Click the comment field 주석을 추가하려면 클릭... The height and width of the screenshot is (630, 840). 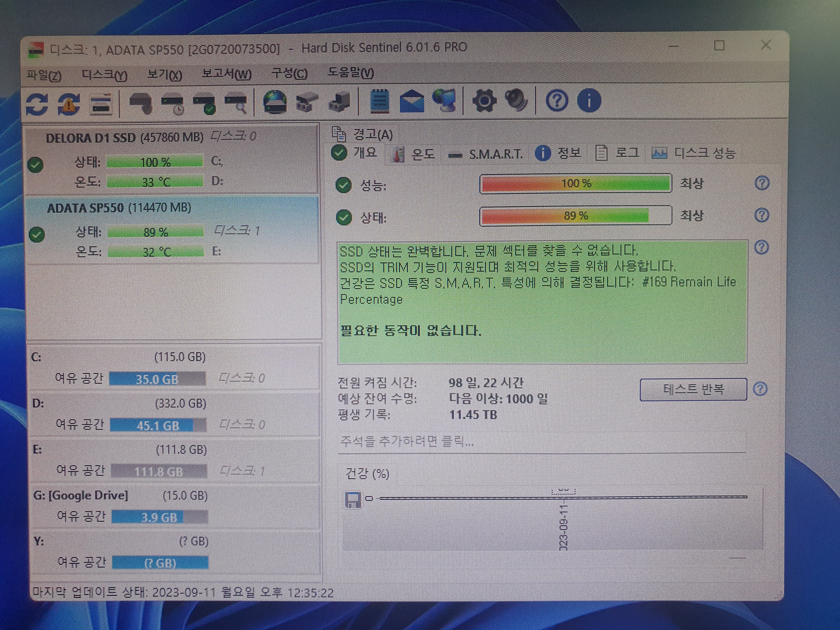point(542,442)
